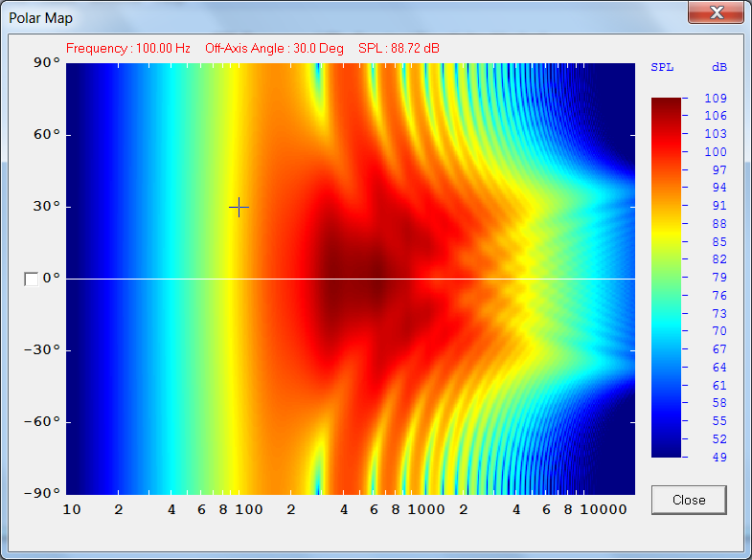
Task: Click the 10000 frequency axis label
Action: tap(604, 509)
